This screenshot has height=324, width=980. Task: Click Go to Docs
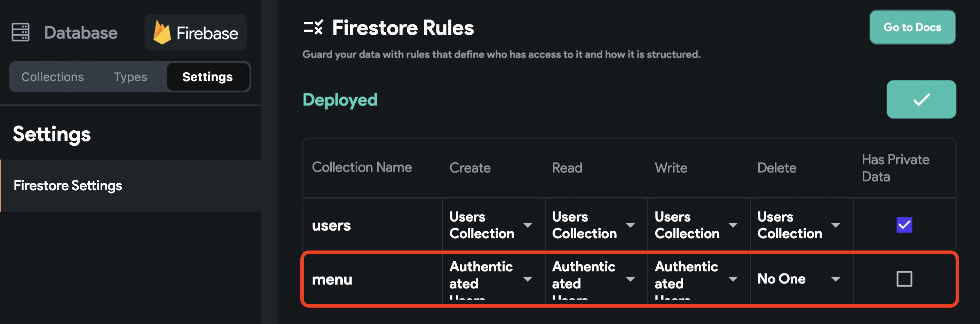[912, 27]
